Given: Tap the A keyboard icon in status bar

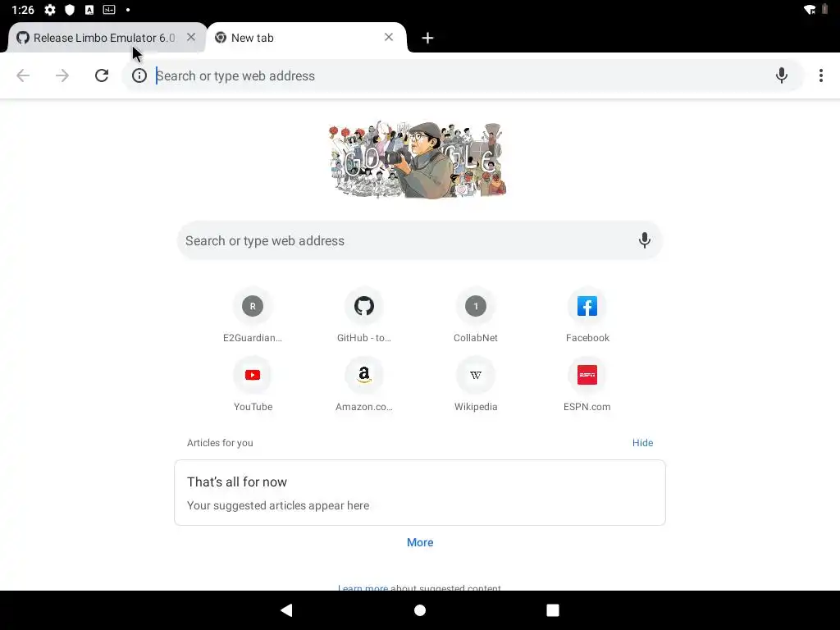Looking at the screenshot, I should click(89, 10).
